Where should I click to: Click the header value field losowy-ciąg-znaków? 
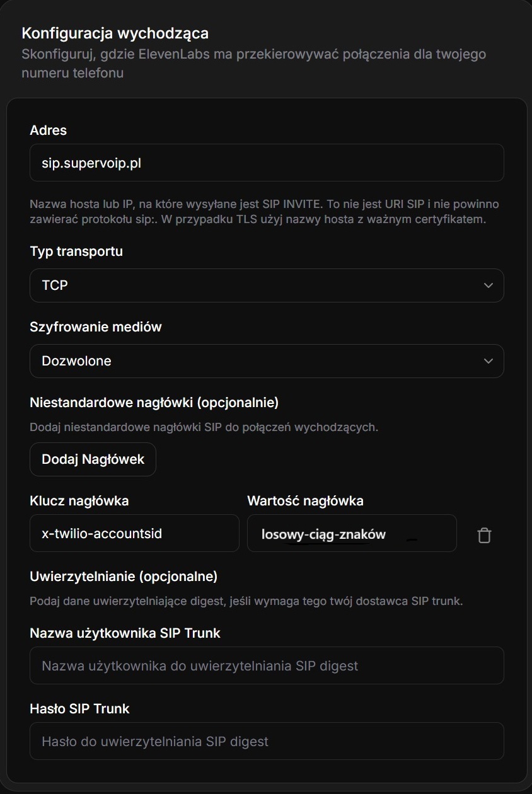[x=351, y=534]
